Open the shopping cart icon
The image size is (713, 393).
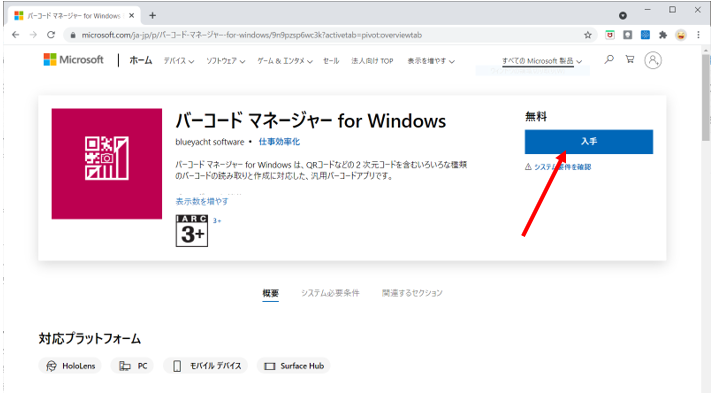coord(630,60)
